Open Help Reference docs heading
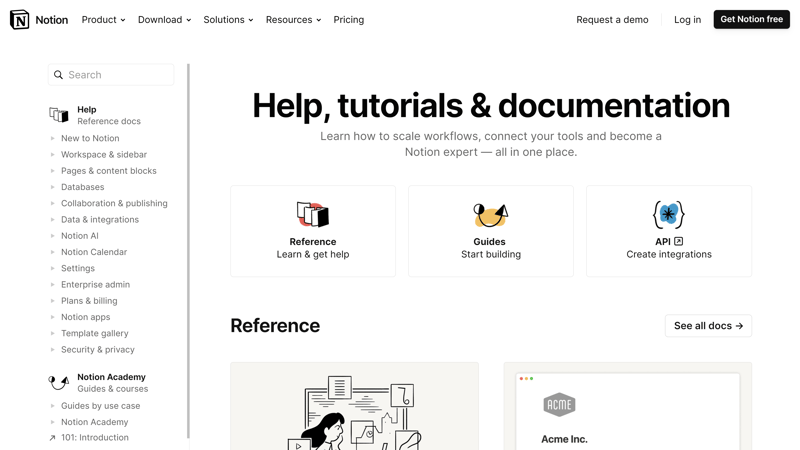 click(109, 115)
